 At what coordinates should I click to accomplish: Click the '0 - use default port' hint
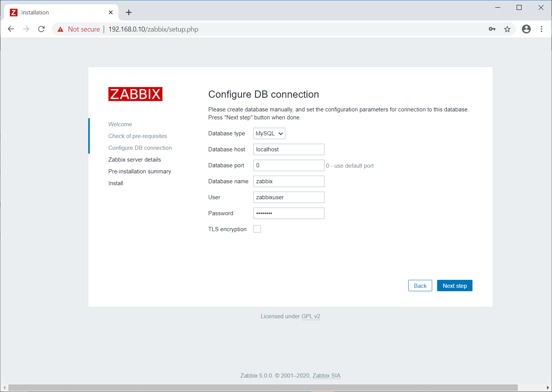350,166
